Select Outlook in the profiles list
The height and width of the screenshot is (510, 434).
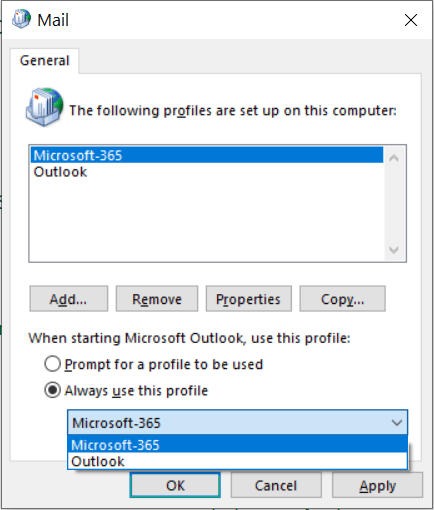[207, 172]
